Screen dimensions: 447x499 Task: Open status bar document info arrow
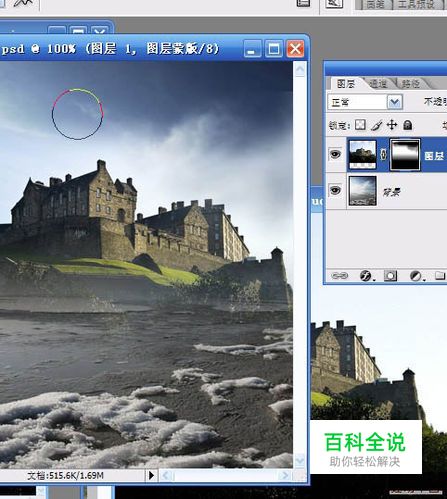click(x=151, y=475)
